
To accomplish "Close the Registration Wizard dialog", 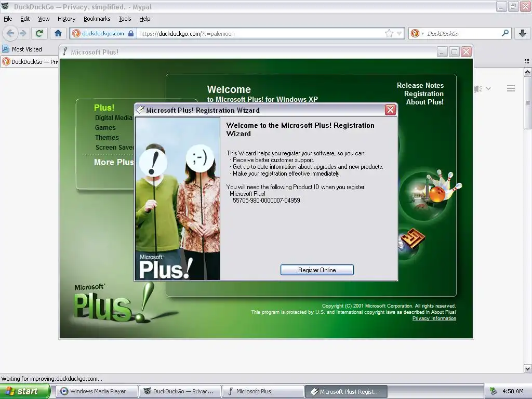I will (390, 110).
